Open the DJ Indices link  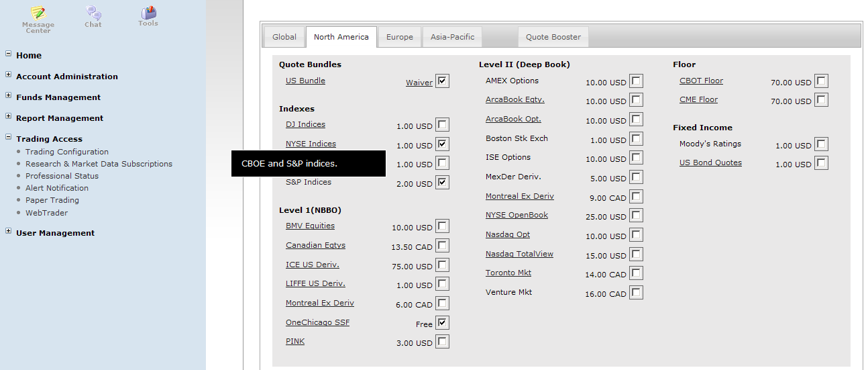(x=305, y=124)
